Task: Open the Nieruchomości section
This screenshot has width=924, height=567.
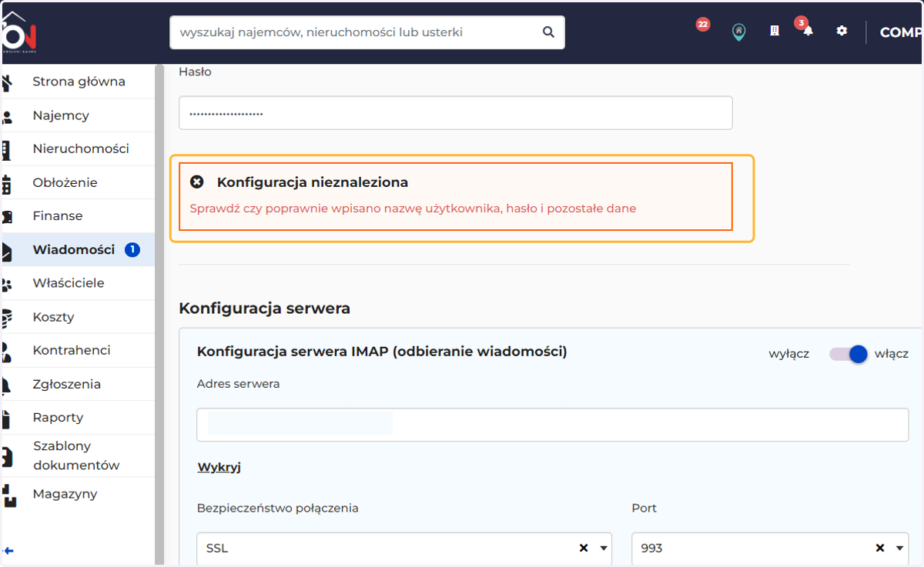Action: click(81, 148)
